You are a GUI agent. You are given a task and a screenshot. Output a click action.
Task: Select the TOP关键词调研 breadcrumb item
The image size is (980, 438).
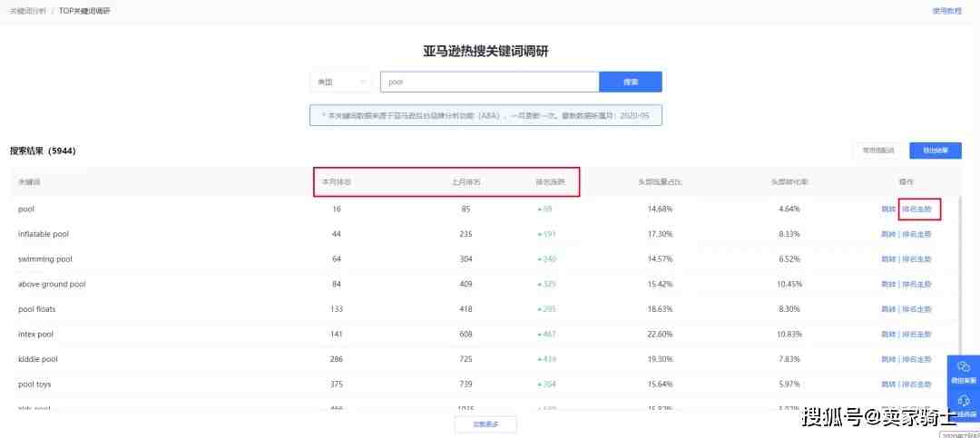pos(84,11)
